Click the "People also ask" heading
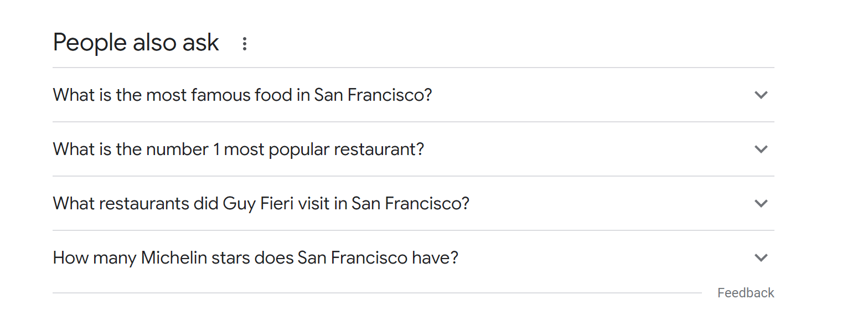Image resolution: width=868 pixels, height=330 pixels. 136,43
